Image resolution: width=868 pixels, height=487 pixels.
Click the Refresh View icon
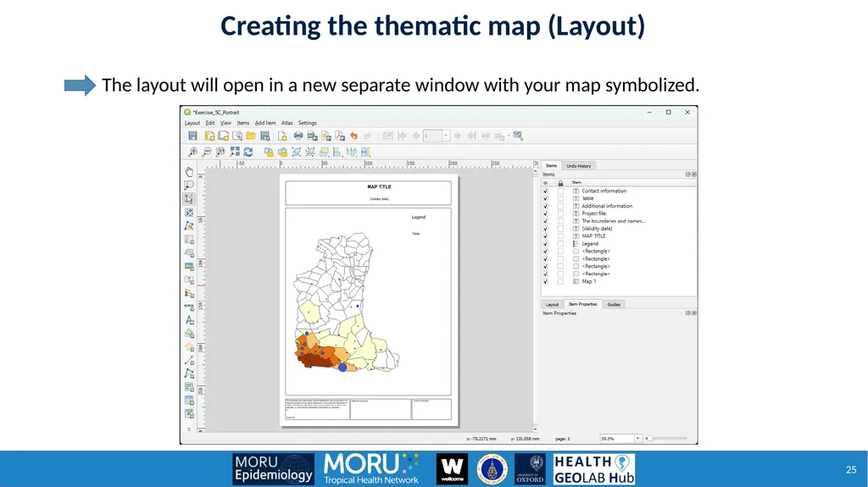[x=248, y=152]
